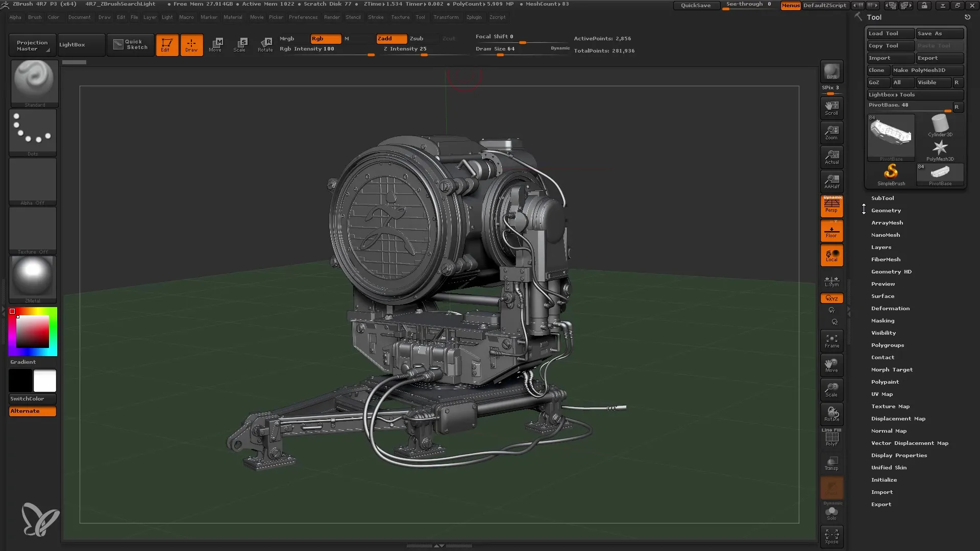Toggle See-through display mode

coord(747,5)
